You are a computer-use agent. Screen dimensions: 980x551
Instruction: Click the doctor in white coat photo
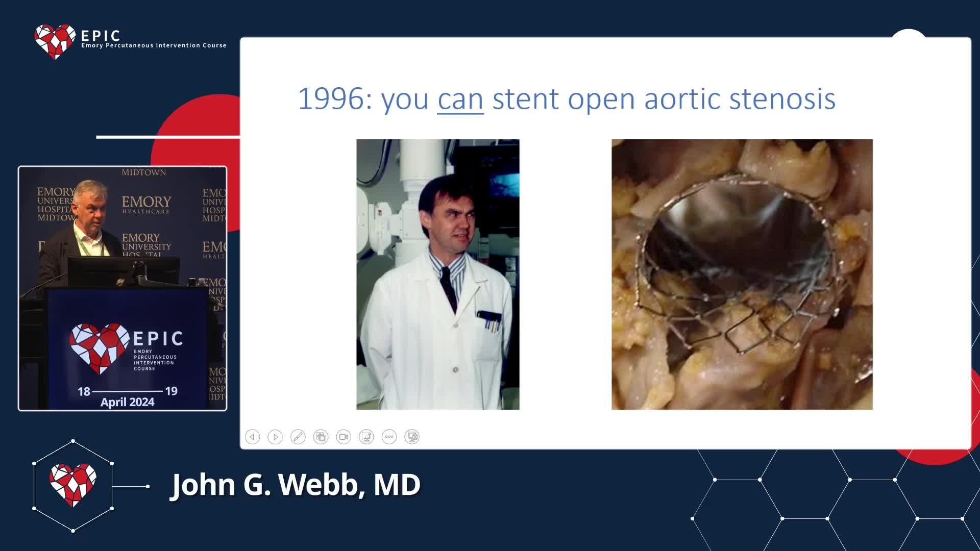pyautogui.click(x=437, y=274)
